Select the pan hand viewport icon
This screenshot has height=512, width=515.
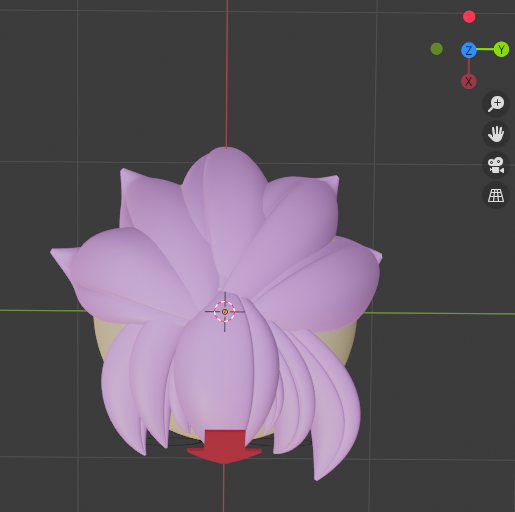(496, 134)
